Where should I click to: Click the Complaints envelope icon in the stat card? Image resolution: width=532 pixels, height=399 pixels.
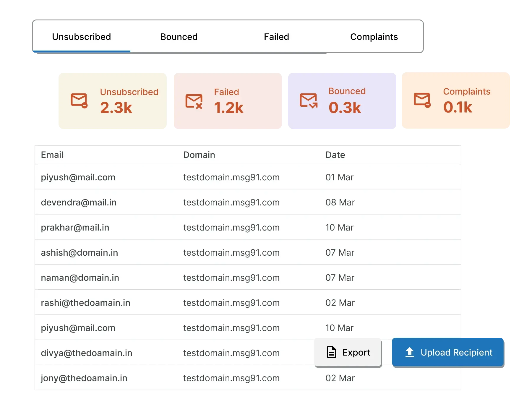[422, 100]
